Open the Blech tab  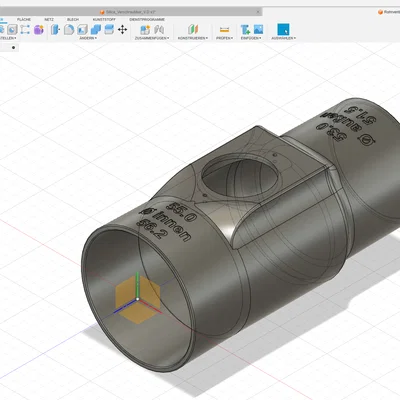(73, 20)
